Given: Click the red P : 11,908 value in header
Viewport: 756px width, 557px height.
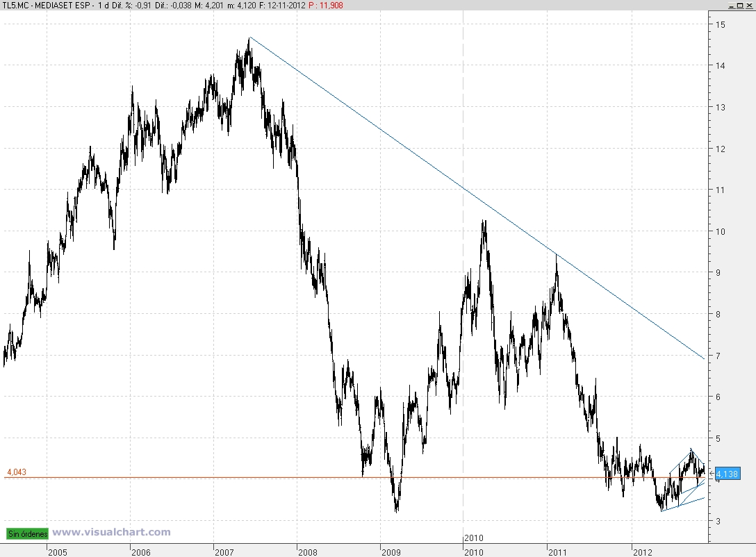Looking at the screenshot, I should point(325,6).
